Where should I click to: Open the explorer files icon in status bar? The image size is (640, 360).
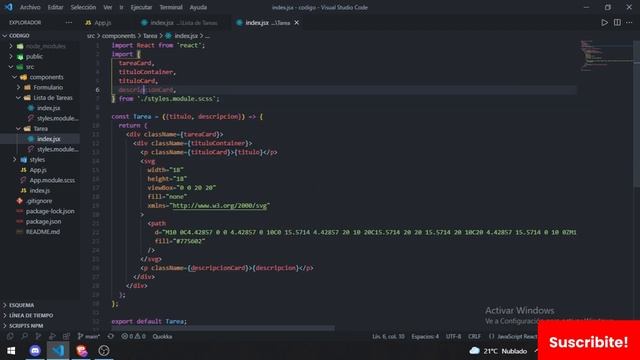click(10, 336)
